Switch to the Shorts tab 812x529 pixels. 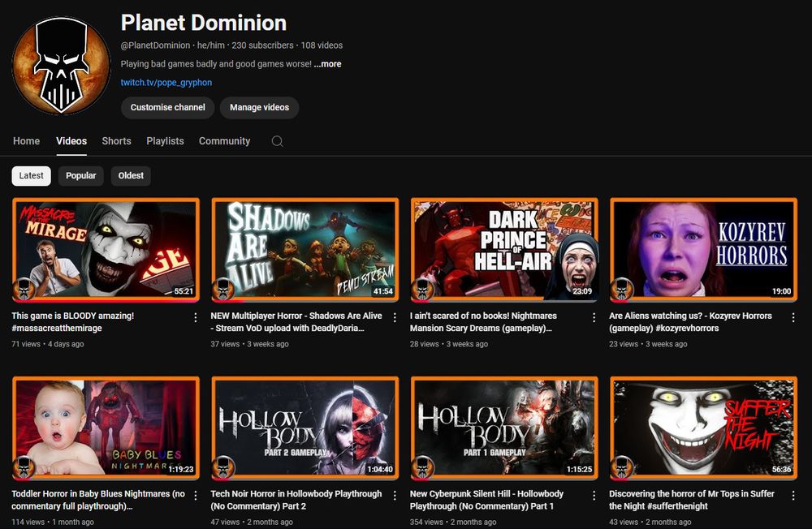(x=116, y=141)
